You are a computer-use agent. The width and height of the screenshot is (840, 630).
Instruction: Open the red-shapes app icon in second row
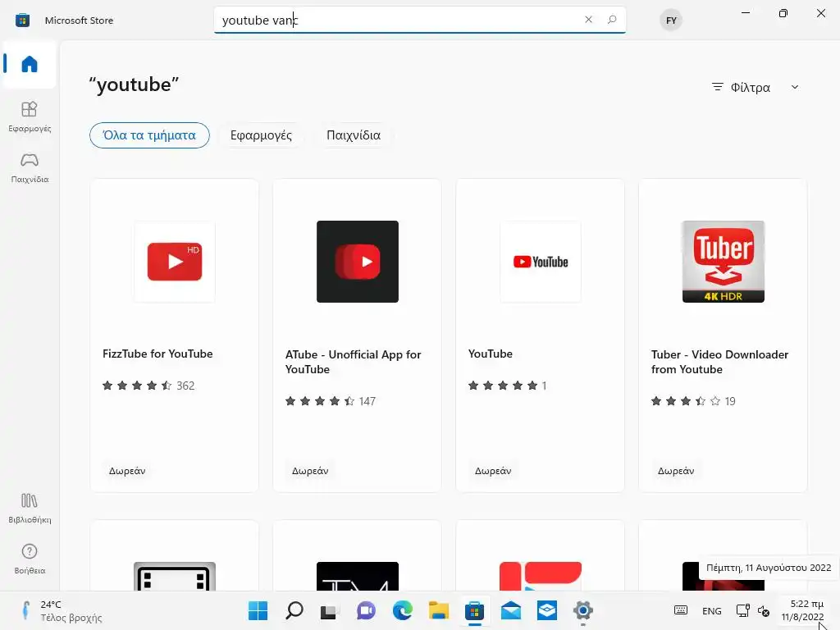[x=541, y=577]
